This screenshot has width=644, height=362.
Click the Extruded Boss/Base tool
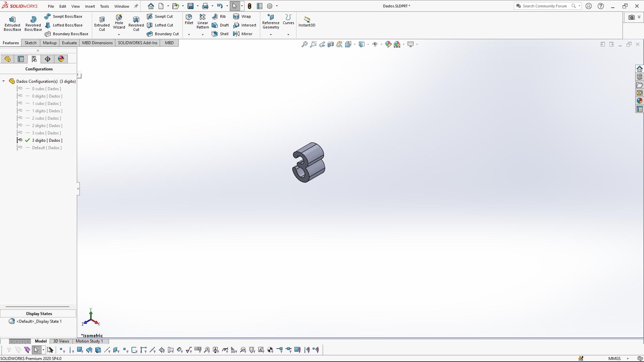click(12, 23)
